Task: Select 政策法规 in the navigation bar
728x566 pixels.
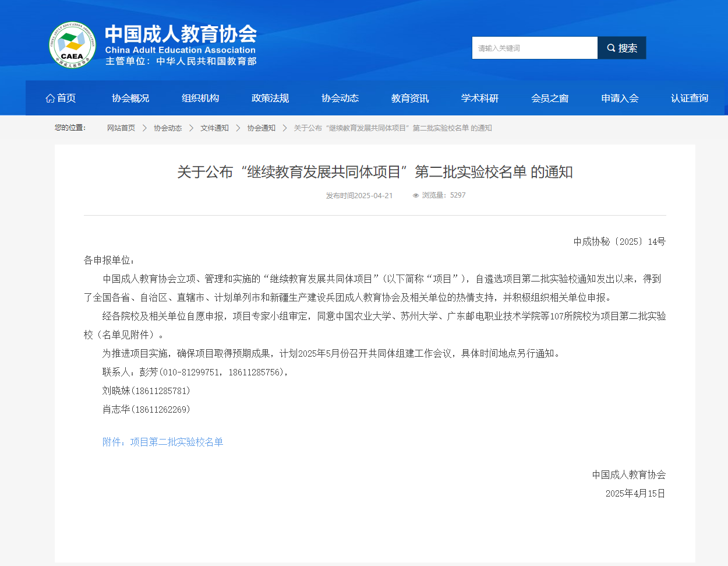Action: [x=270, y=98]
